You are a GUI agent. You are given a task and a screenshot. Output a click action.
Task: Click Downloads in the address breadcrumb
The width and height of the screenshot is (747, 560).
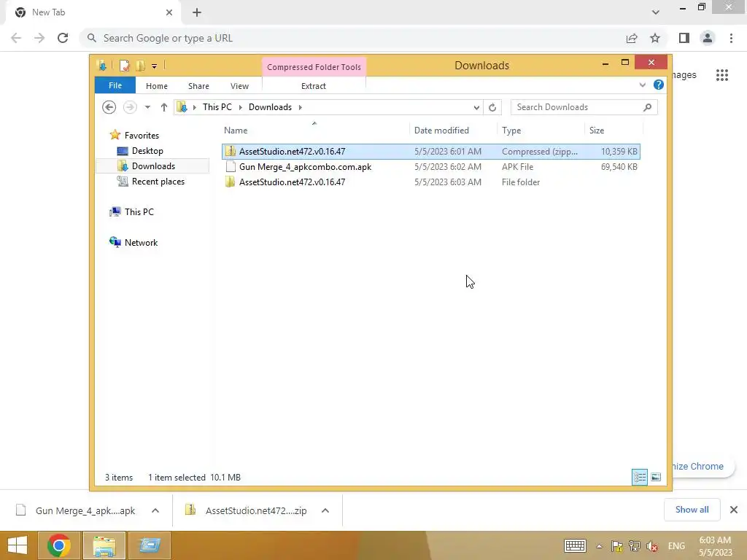(270, 107)
